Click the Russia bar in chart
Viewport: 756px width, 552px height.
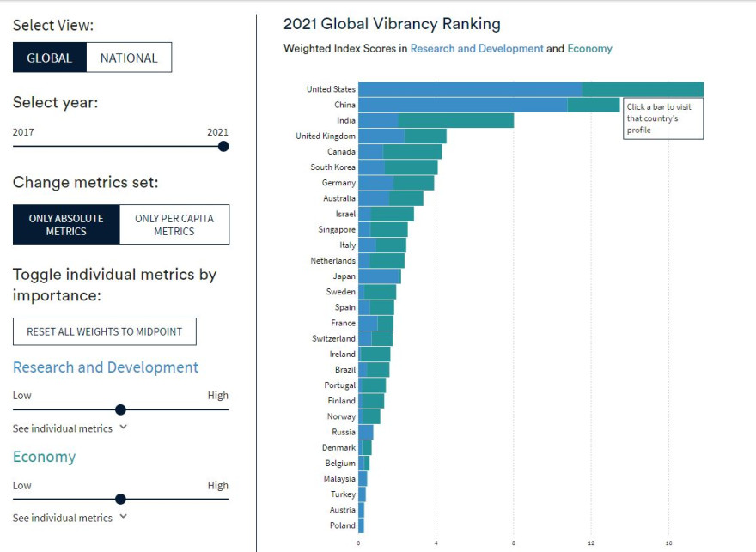365,432
